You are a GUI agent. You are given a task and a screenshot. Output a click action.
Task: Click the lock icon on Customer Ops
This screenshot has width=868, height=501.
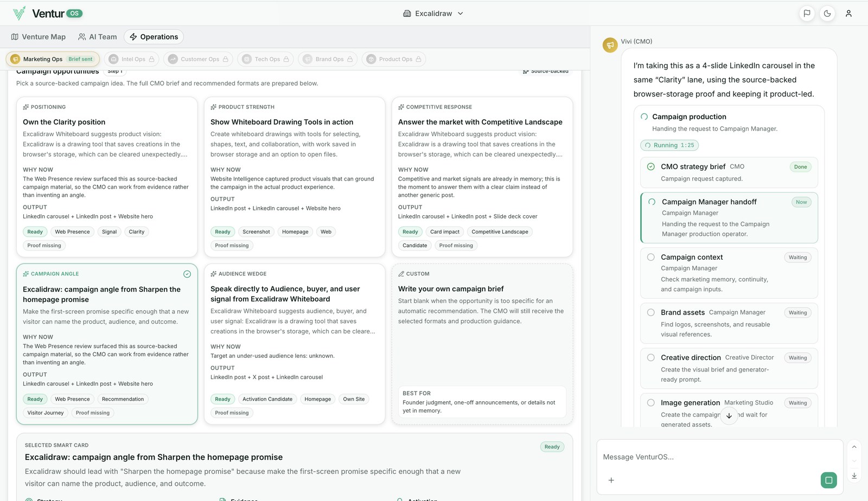[x=226, y=59]
